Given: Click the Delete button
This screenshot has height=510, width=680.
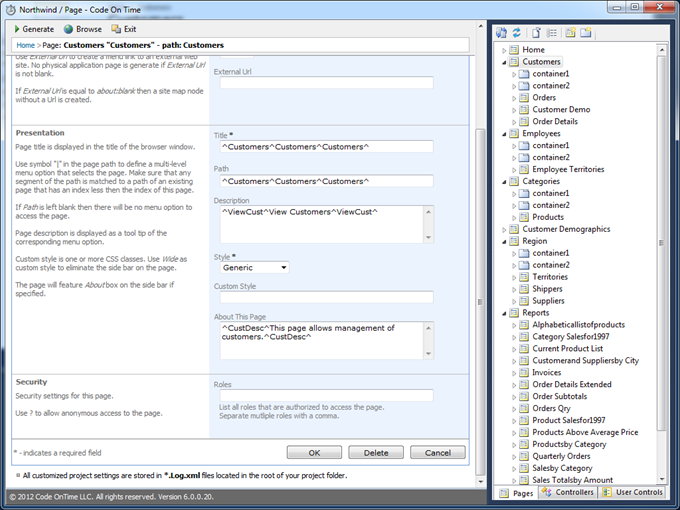Looking at the screenshot, I should pos(376,452).
